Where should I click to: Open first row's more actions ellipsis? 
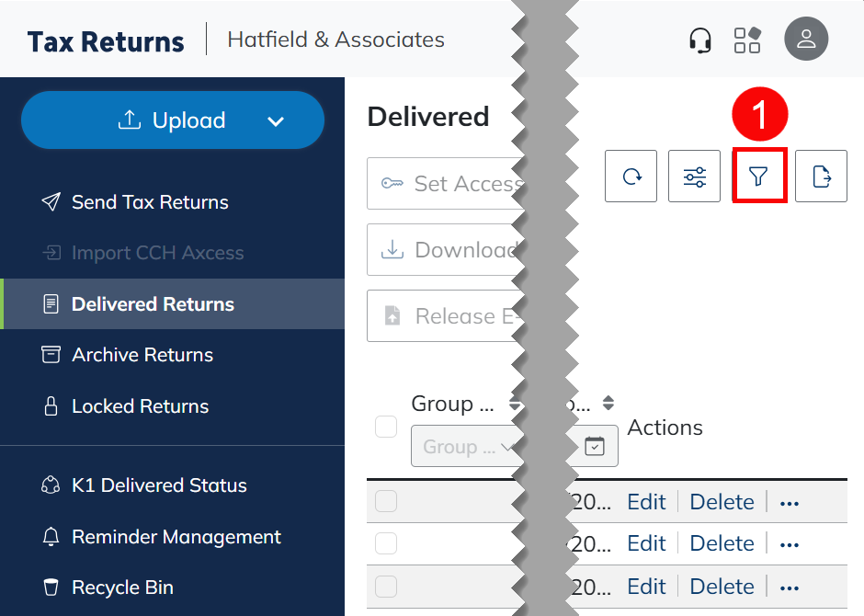click(789, 502)
